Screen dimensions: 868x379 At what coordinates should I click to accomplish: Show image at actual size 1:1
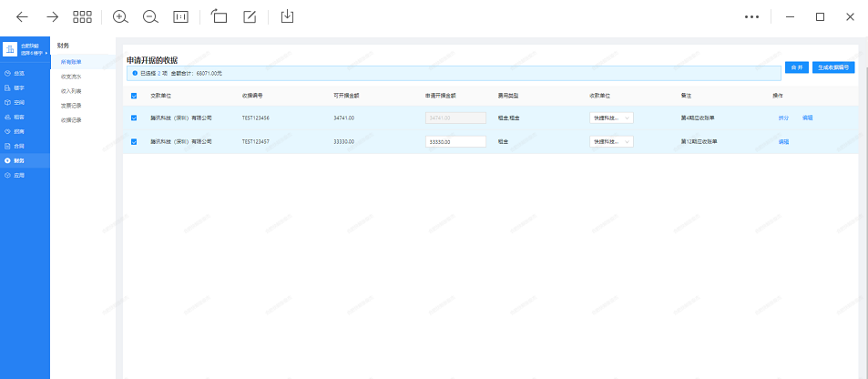(x=180, y=16)
